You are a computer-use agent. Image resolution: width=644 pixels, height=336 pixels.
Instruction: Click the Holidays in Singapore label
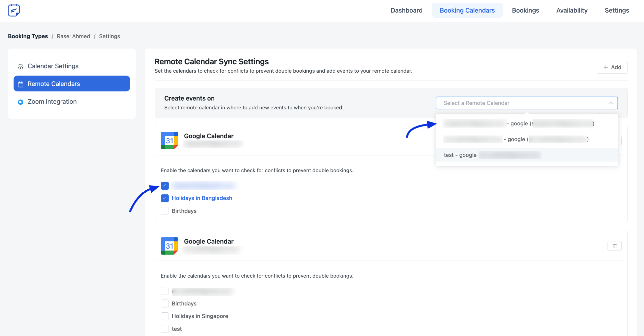point(200,316)
